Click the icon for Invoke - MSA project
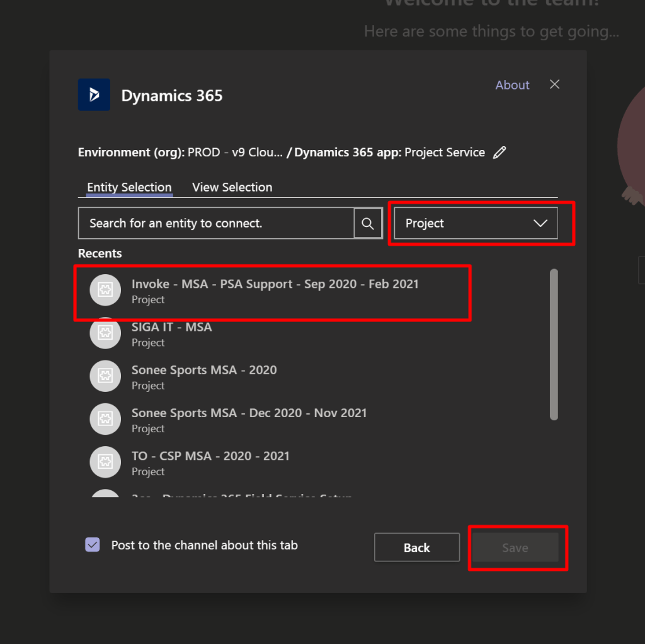This screenshot has width=645, height=644. [x=105, y=290]
